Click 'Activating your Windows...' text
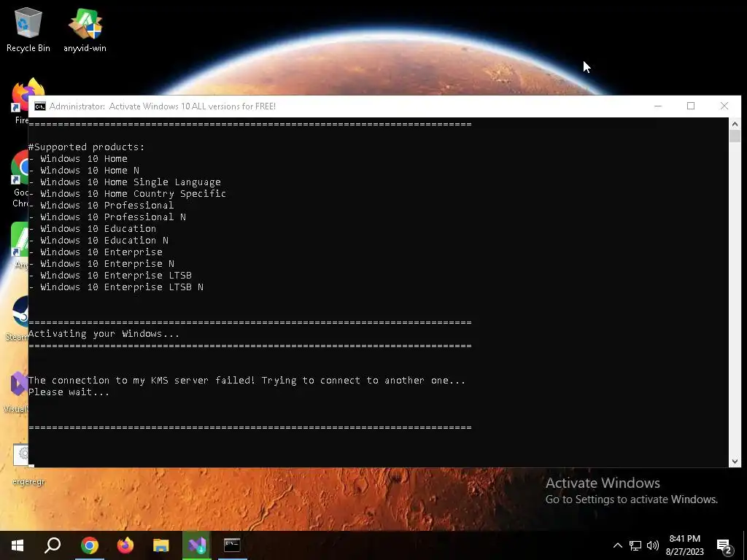Screen dimensions: 747x560 104,334
